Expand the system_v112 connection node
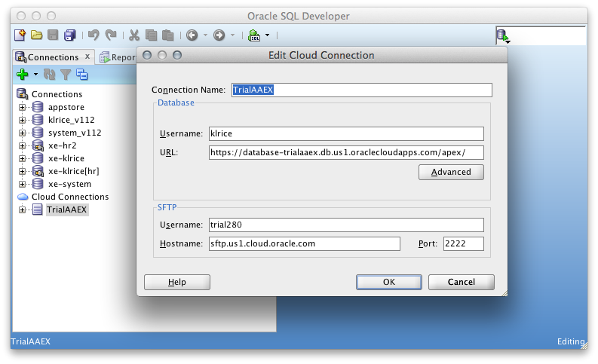Viewport: 598px width, 364px height. tap(22, 133)
